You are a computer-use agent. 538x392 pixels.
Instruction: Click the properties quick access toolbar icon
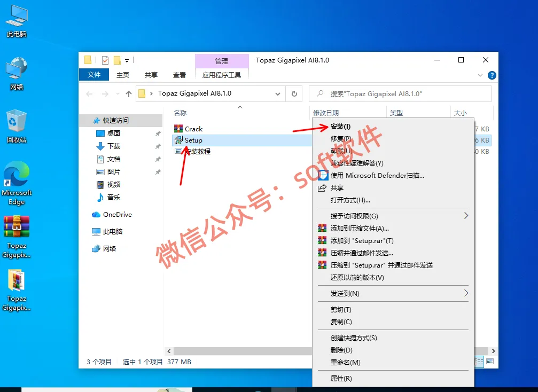click(x=105, y=60)
